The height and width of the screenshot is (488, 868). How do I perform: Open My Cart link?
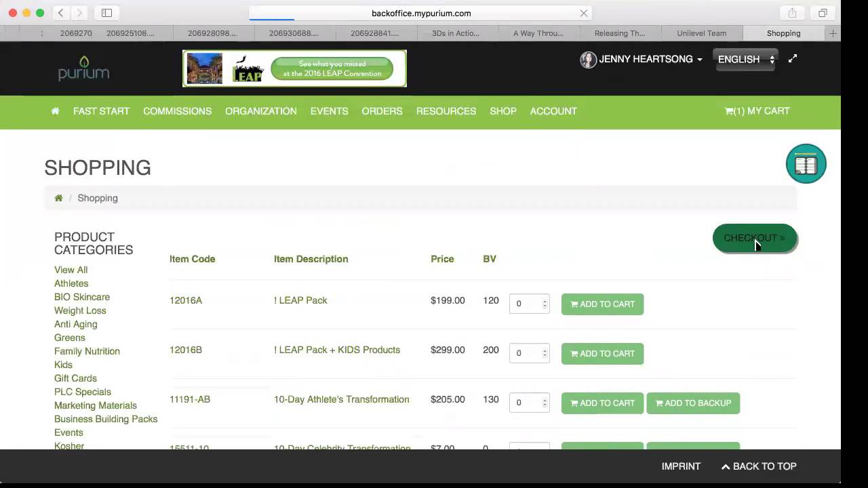[757, 111]
